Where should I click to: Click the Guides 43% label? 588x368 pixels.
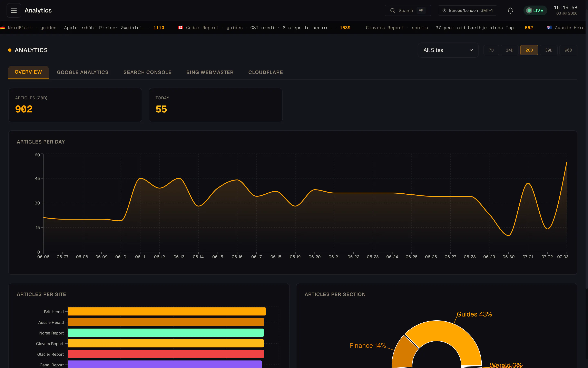474,314
